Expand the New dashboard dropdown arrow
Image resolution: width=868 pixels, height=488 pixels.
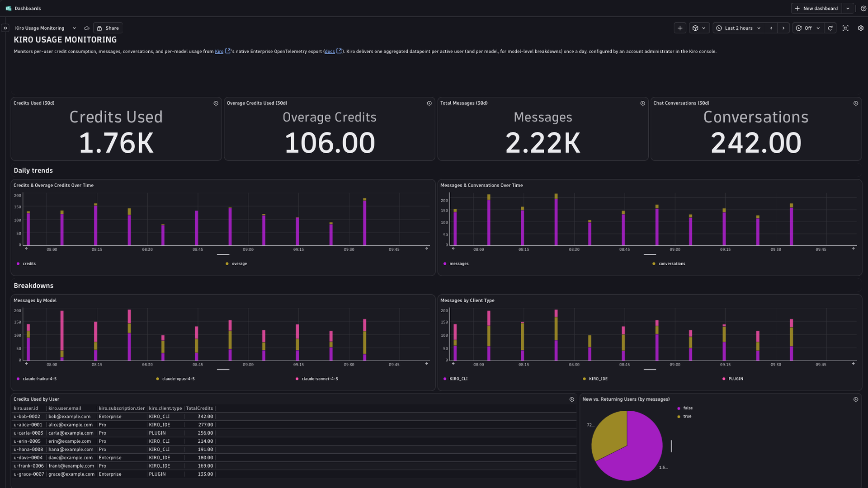848,9
